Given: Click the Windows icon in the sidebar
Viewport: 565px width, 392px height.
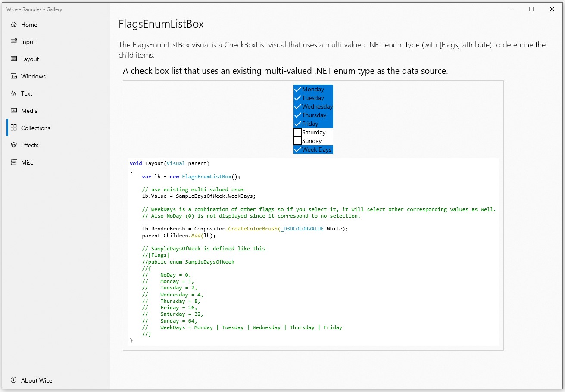Looking at the screenshot, I should coord(14,76).
